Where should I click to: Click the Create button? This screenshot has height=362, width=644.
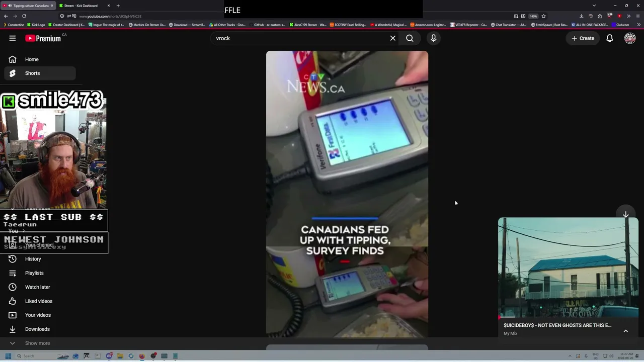[583, 38]
